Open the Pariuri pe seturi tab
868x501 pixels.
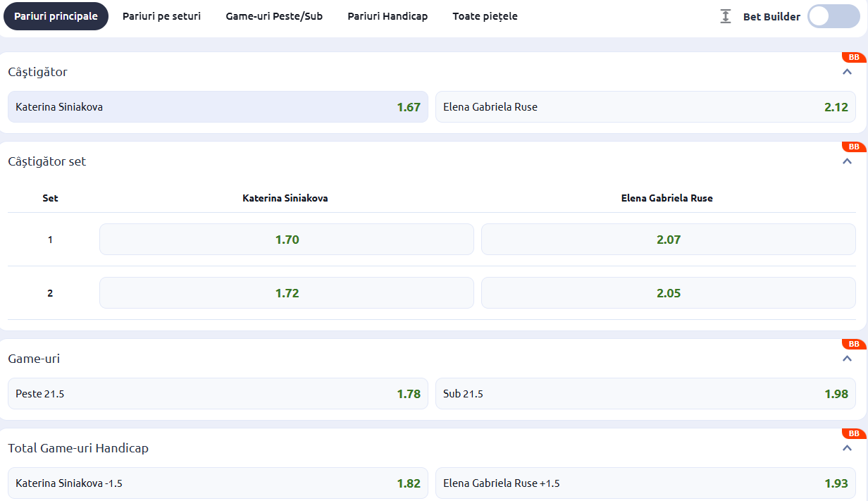161,16
